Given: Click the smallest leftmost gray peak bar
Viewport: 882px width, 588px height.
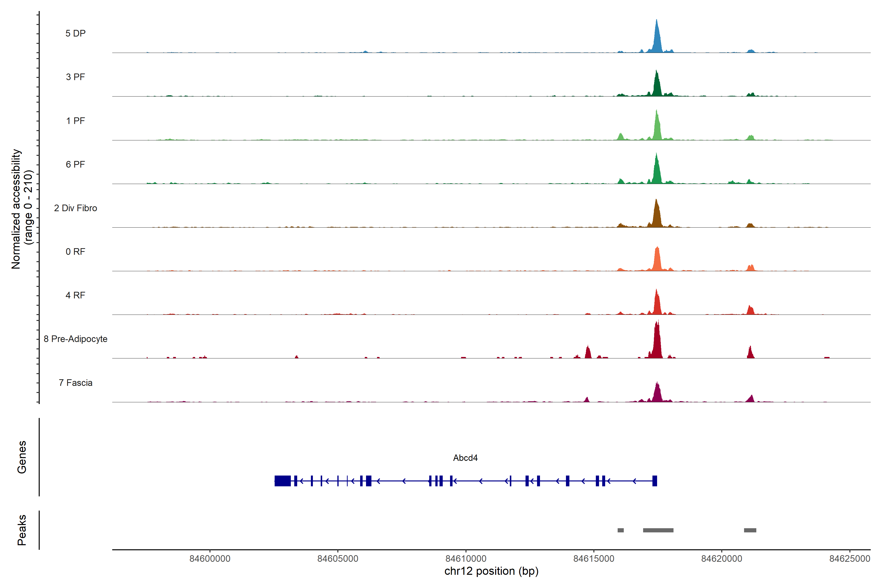Looking at the screenshot, I should (x=621, y=530).
